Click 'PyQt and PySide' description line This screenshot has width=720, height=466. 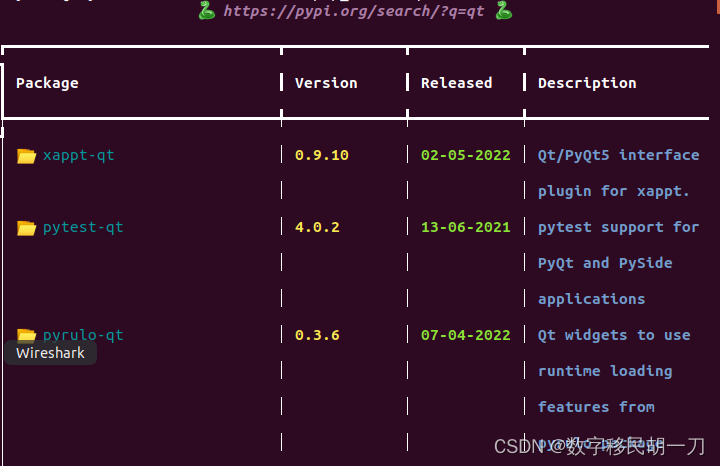605,263
